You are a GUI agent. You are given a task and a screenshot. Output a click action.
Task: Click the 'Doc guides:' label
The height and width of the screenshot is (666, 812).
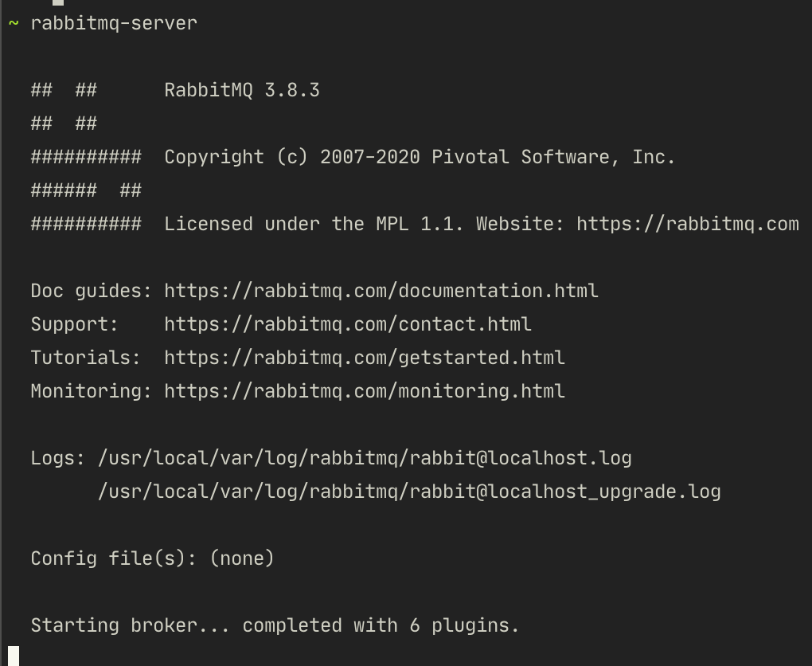pos(91,291)
